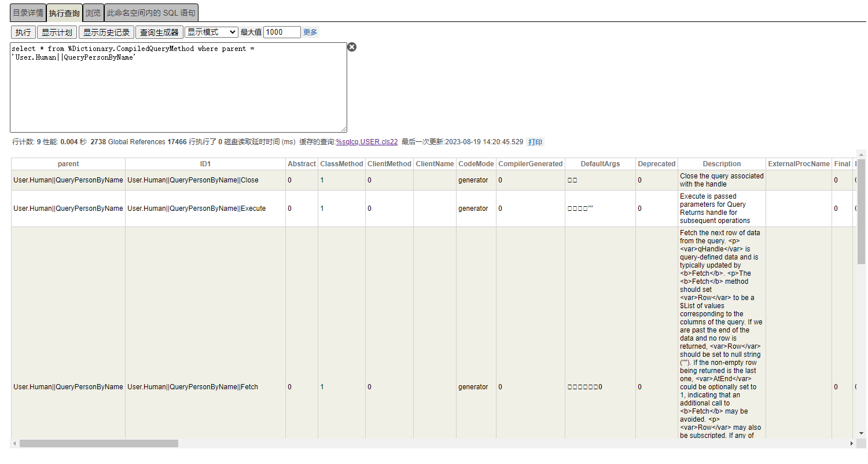Clear the query using the X icon
Screen dimensions: 868x464
pos(352,47)
